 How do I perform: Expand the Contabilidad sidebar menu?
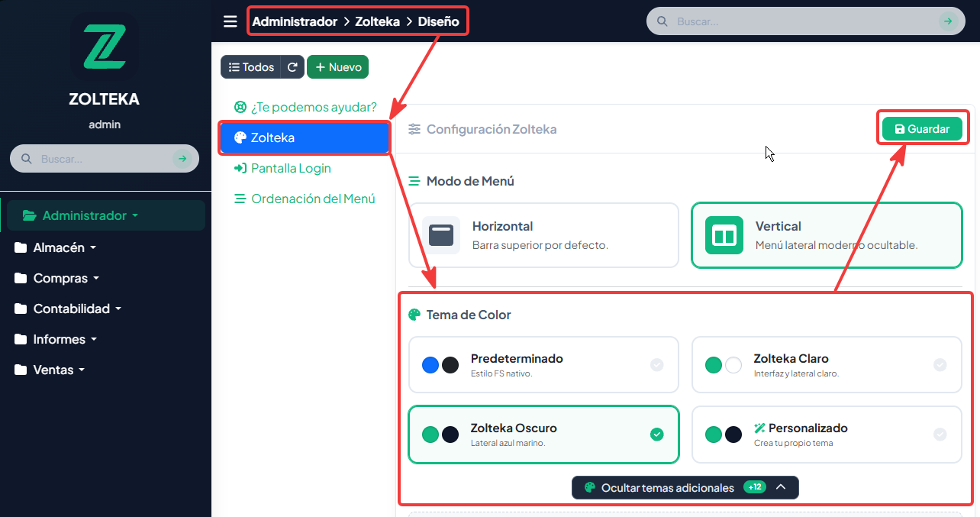click(67, 309)
